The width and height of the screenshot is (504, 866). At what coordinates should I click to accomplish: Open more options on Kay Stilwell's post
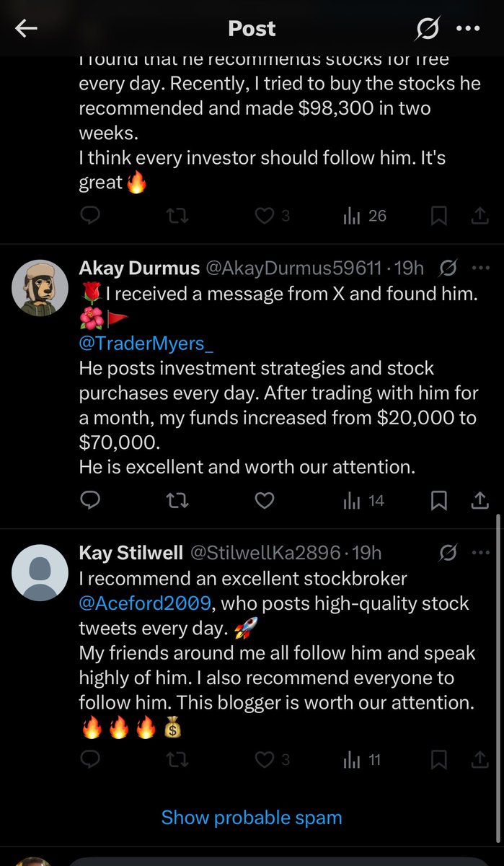(481, 552)
